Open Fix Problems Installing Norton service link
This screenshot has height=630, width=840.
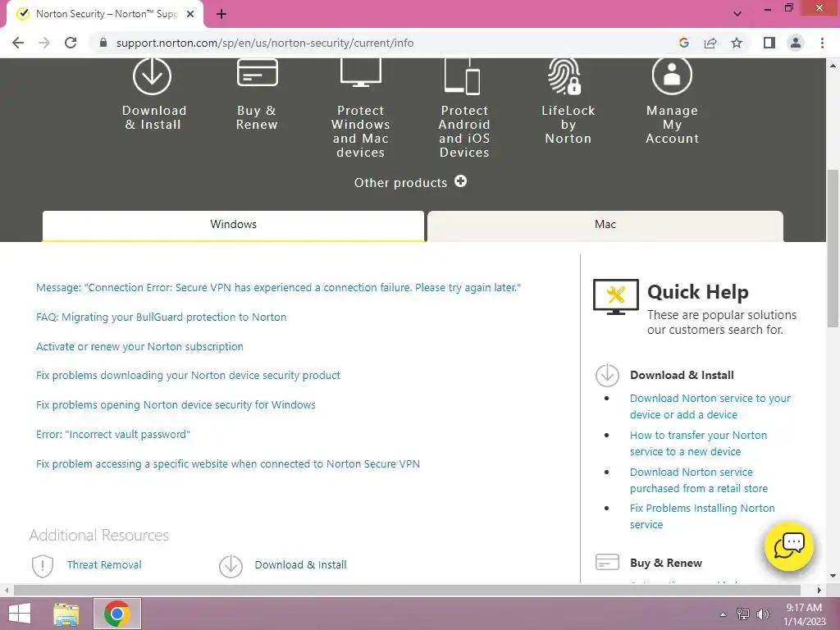tap(702, 517)
